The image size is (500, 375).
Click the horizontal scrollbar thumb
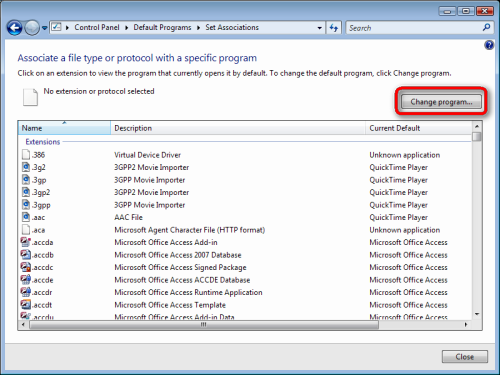[204, 324]
